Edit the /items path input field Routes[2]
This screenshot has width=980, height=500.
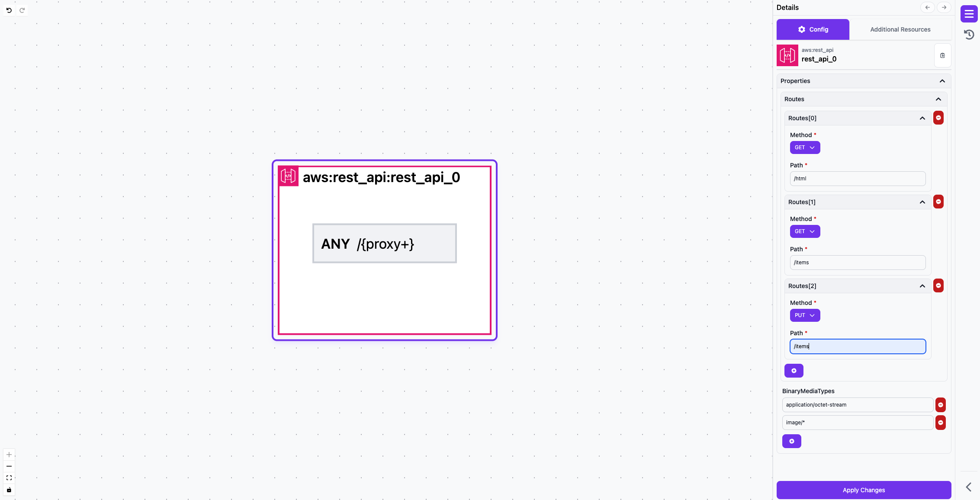click(x=858, y=346)
